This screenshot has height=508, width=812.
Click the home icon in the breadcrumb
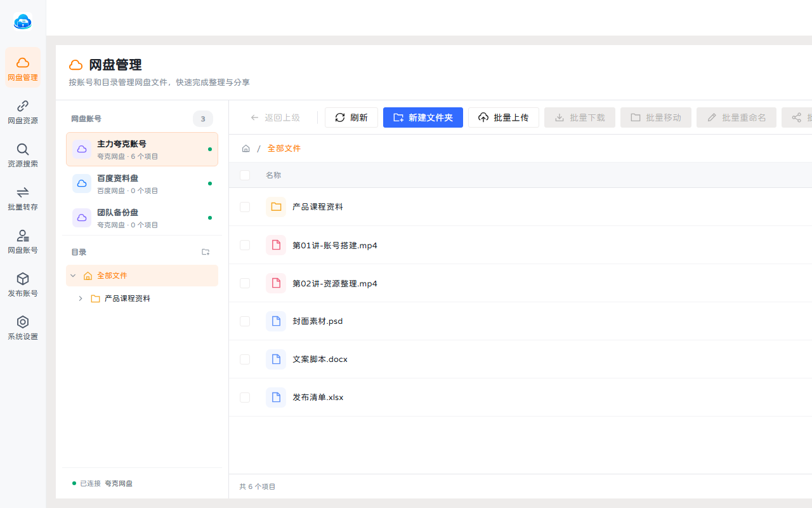(246, 148)
